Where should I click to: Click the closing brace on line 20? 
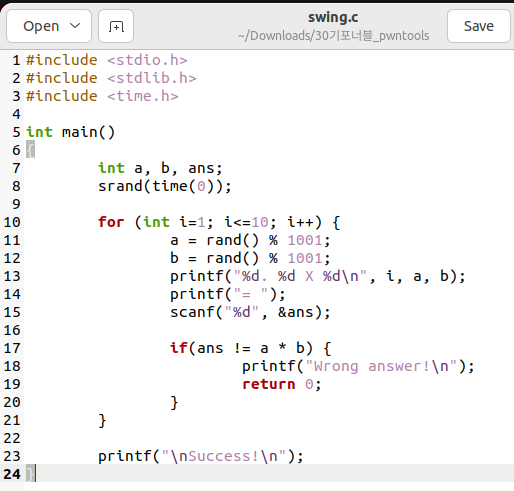[174, 402]
